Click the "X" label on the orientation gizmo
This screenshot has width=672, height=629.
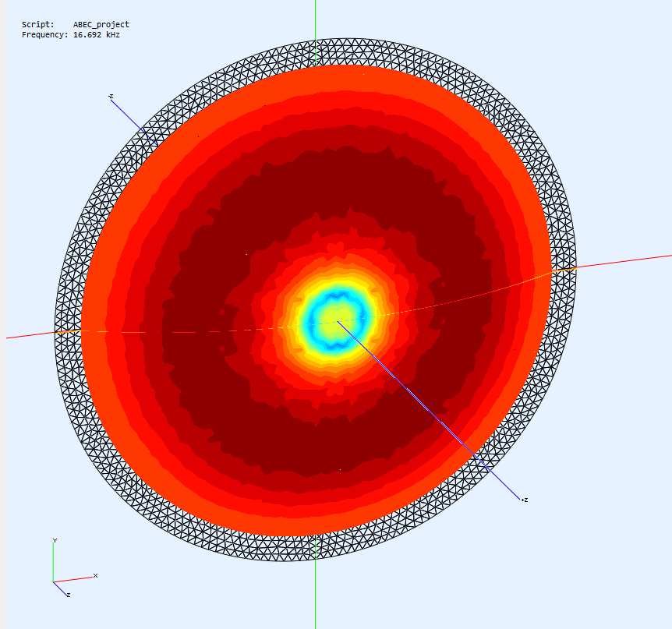[96, 575]
